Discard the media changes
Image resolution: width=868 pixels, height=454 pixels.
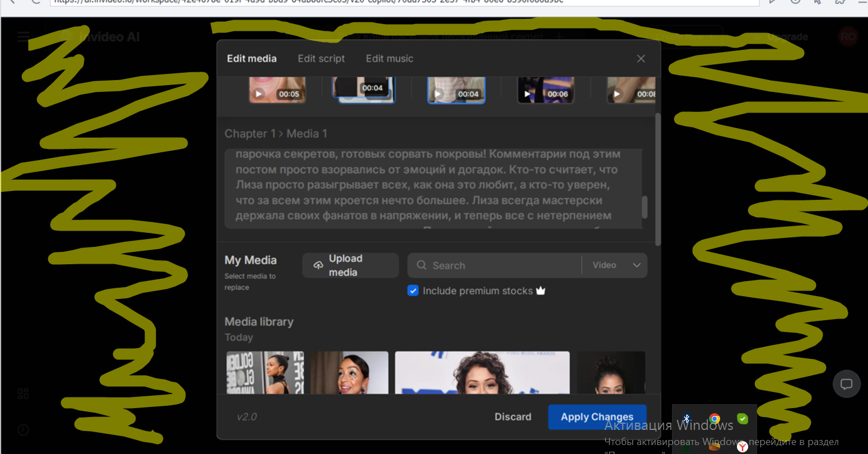(x=513, y=417)
